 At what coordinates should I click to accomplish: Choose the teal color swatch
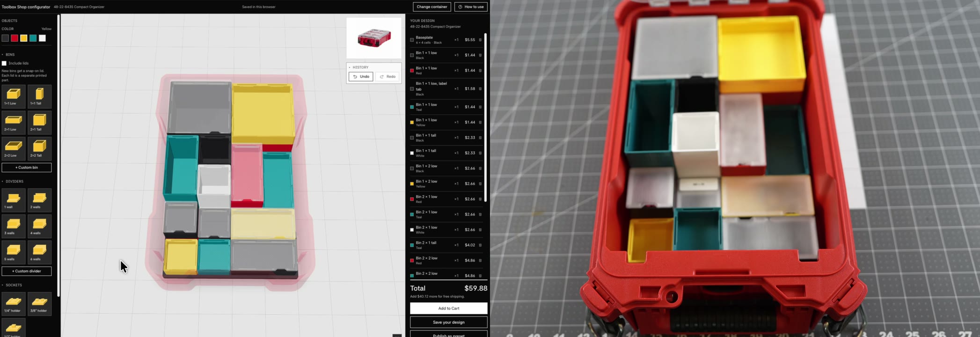tap(33, 38)
